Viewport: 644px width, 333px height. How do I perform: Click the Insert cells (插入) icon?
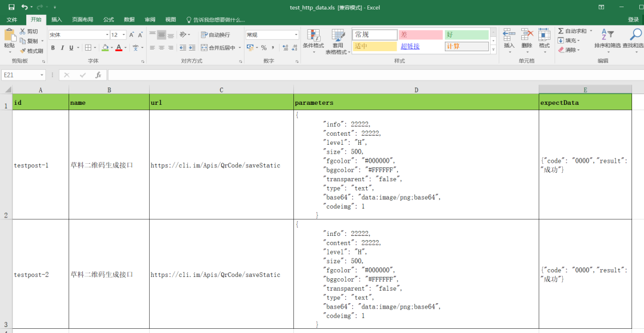click(x=509, y=35)
